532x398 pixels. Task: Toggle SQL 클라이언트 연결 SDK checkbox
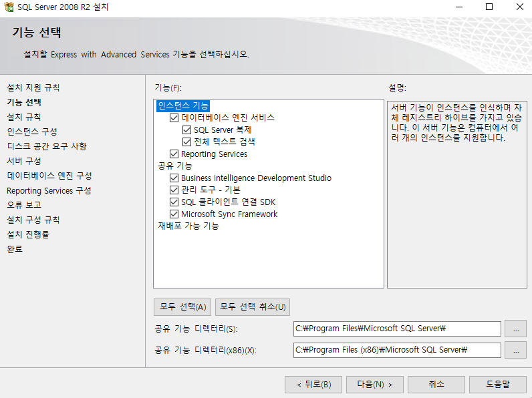coord(174,202)
